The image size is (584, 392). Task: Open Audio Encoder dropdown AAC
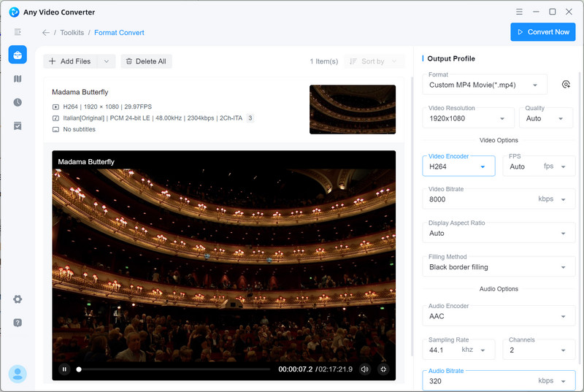[499, 315]
